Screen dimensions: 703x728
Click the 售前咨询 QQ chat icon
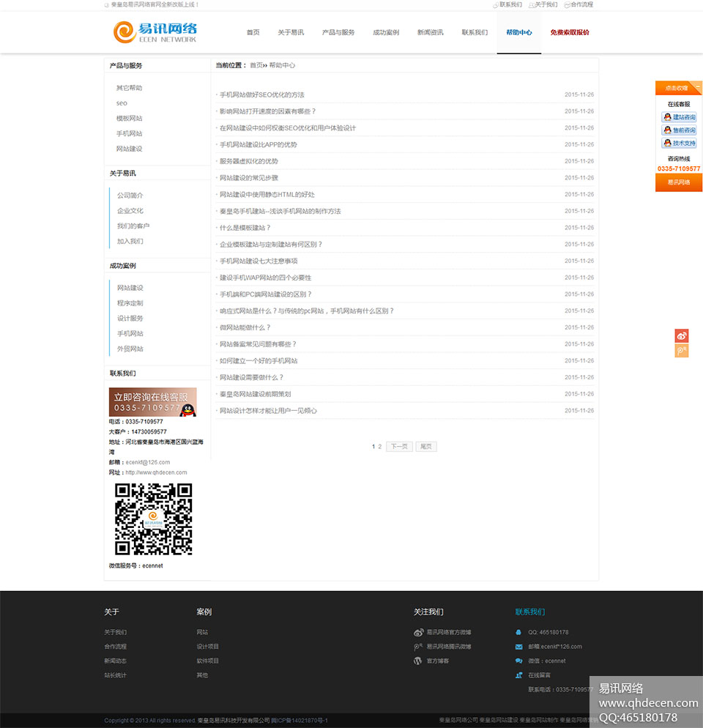click(x=679, y=130)
